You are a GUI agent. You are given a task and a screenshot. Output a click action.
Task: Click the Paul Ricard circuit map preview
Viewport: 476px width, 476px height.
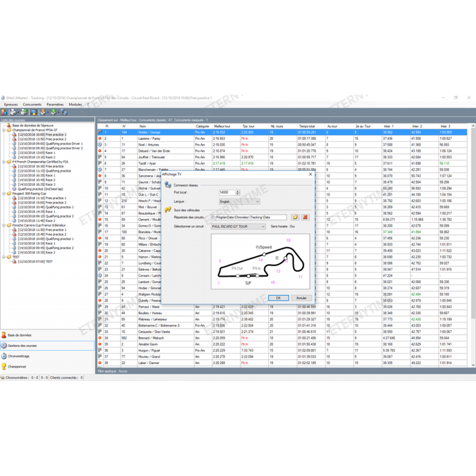click(261, 261)
